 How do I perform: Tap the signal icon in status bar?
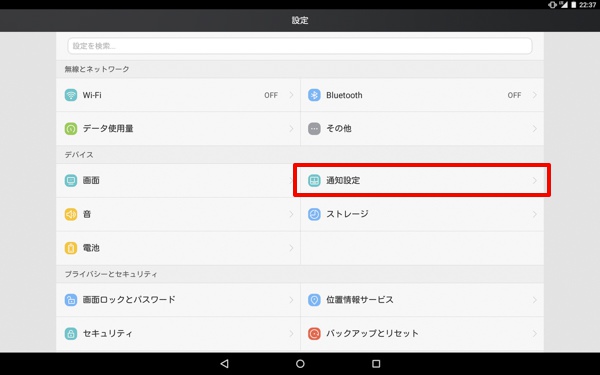(563, 5)
